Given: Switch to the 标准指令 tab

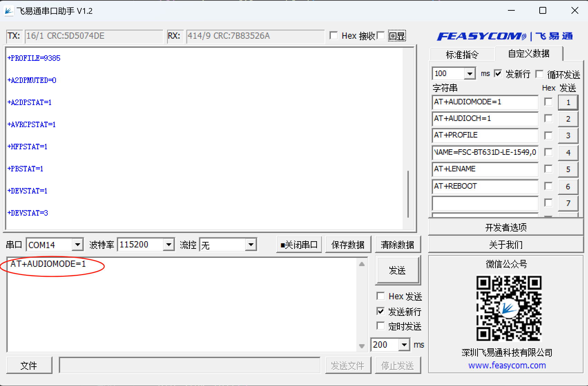Looking at the screenshot, I should pos(462,54).
